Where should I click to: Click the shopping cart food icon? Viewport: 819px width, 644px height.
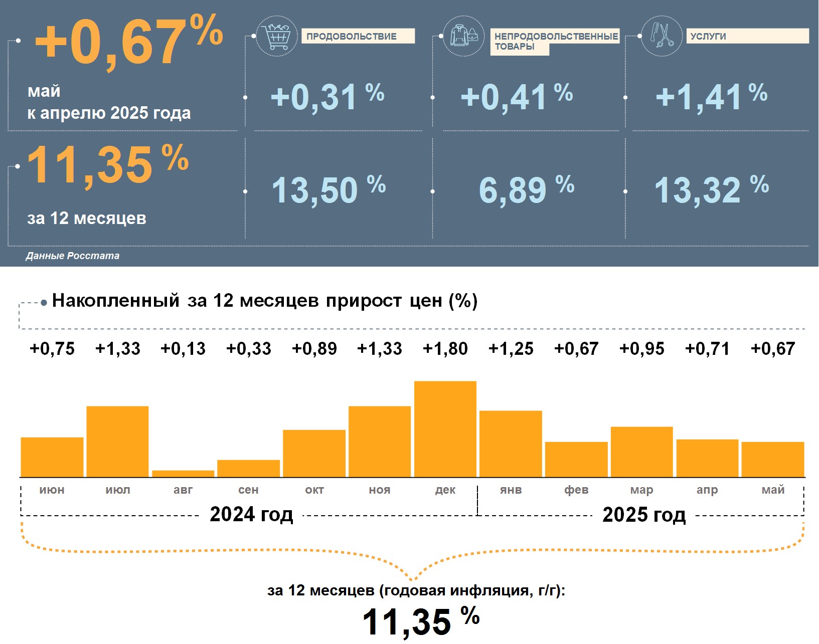(277, 36)
